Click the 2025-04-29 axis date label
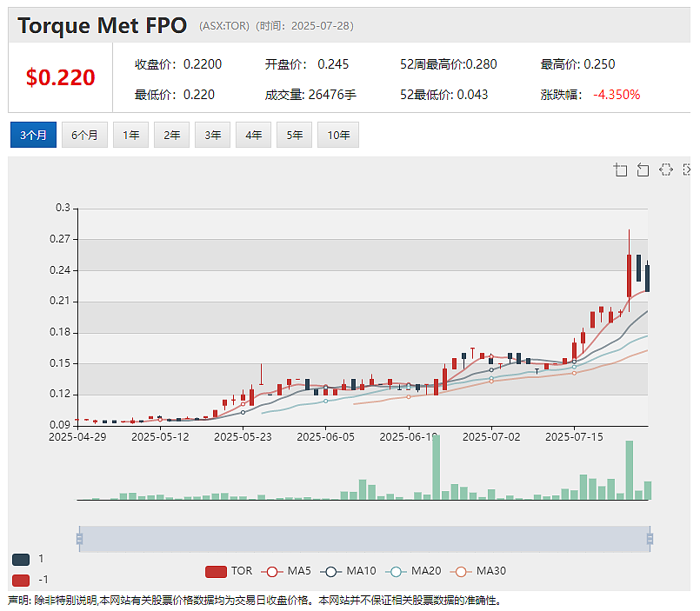 coord(77,437)
